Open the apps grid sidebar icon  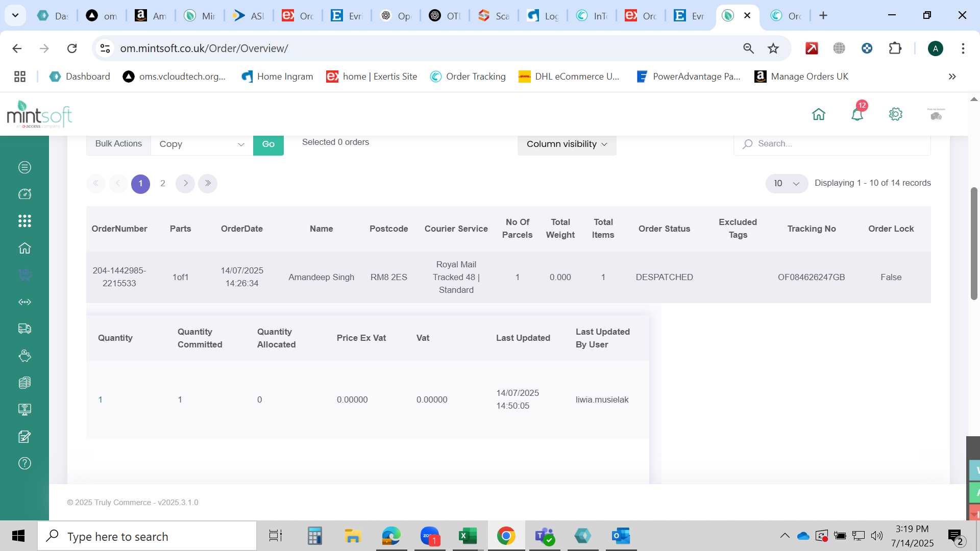24,221
